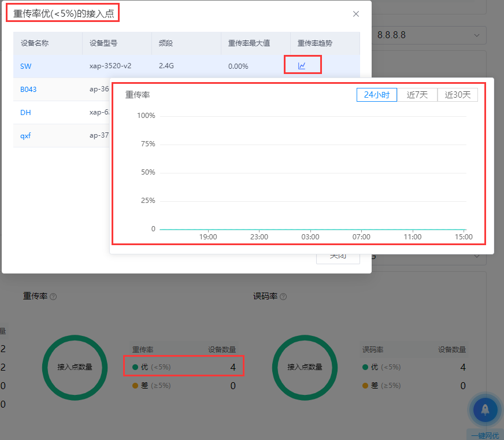Launch the 一键网优 rocket icon
The width and height of the screenshot is (504, 440).
point(484,410)
